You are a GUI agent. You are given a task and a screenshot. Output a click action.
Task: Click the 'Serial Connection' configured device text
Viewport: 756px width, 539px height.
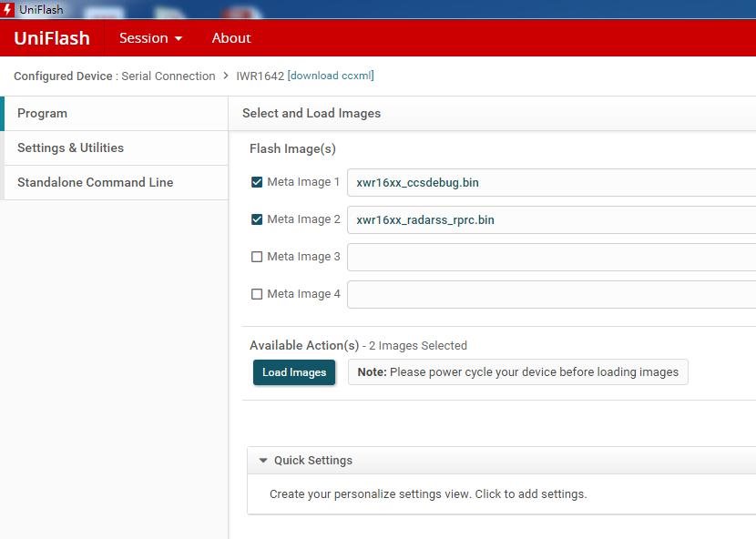pos(169,76)
